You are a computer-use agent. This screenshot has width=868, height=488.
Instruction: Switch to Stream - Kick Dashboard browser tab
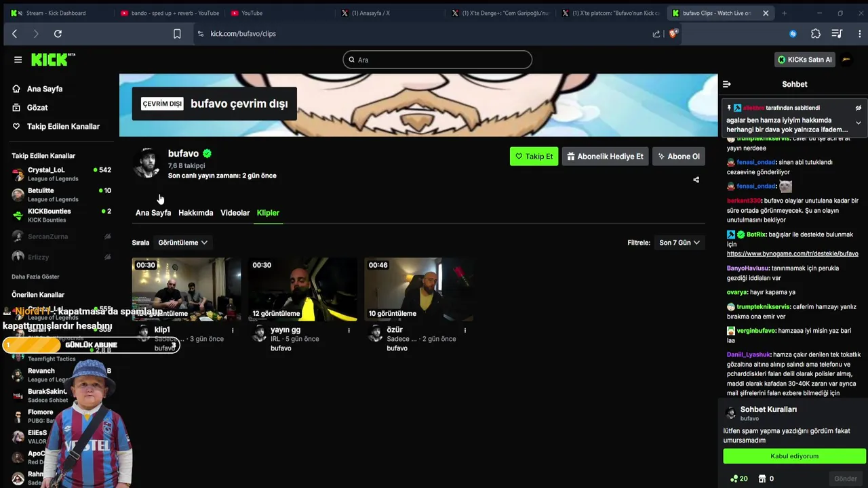[x=56, y=13]
